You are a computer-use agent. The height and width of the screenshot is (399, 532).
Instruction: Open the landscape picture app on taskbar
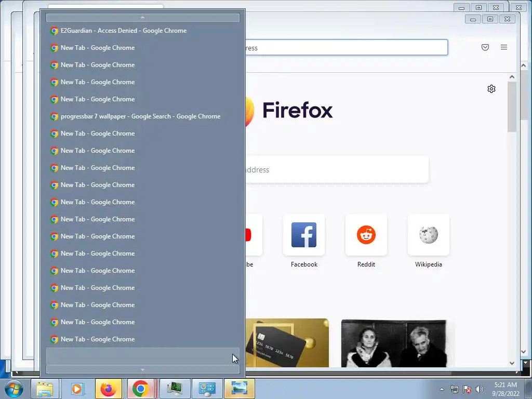pyautogui.click(x=239, y=389)
